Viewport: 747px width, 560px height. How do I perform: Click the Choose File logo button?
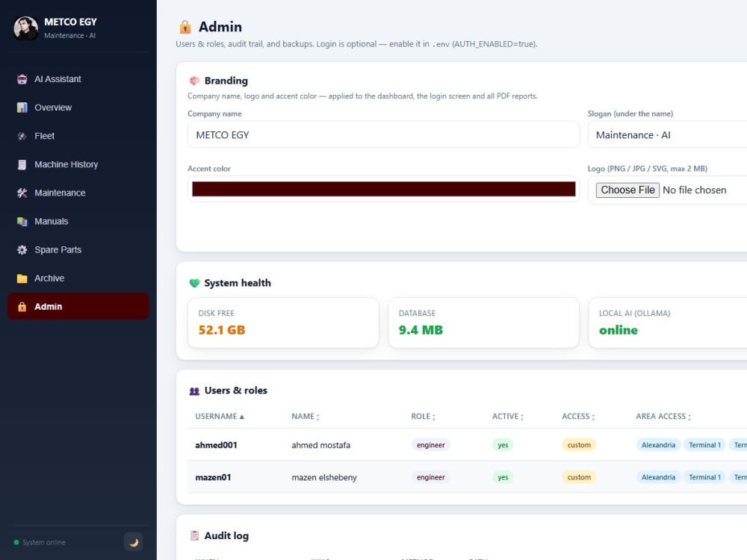coord(627,190)
